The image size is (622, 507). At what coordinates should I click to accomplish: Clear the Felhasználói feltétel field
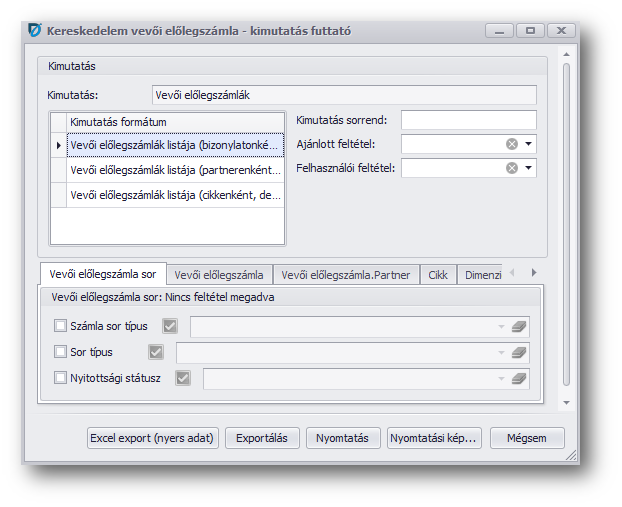tap(512, 168)
